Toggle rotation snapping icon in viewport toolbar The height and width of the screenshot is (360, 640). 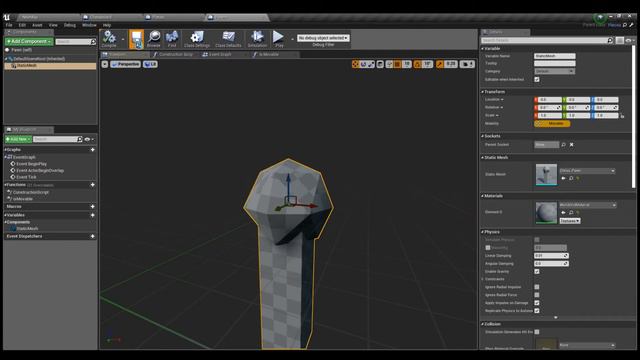click(418, 64)
